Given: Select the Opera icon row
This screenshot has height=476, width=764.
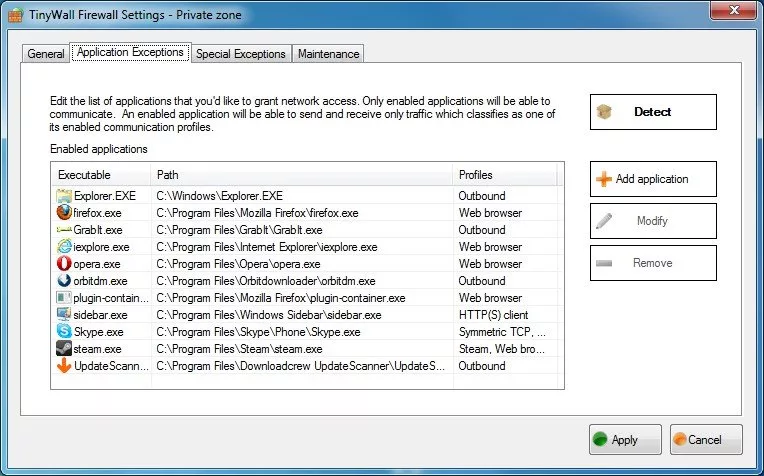Looking at the screenshot, I should tap(64, 264).
